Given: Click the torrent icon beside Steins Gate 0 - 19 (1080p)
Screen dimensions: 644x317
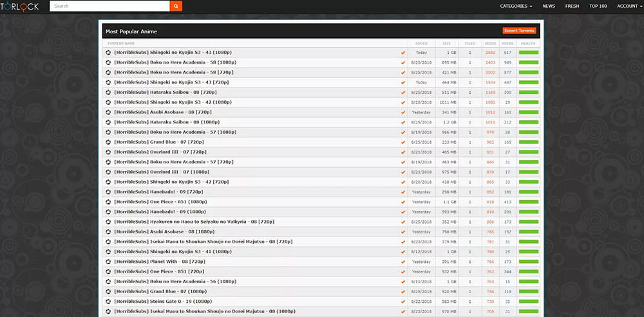Looking at the screenshot, I should coord(108,302).
